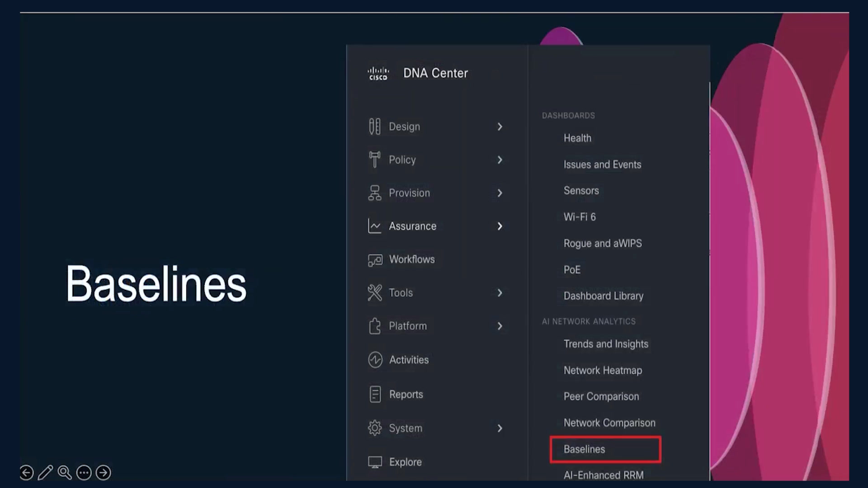Expand the Platform submenu chevron

500,326
